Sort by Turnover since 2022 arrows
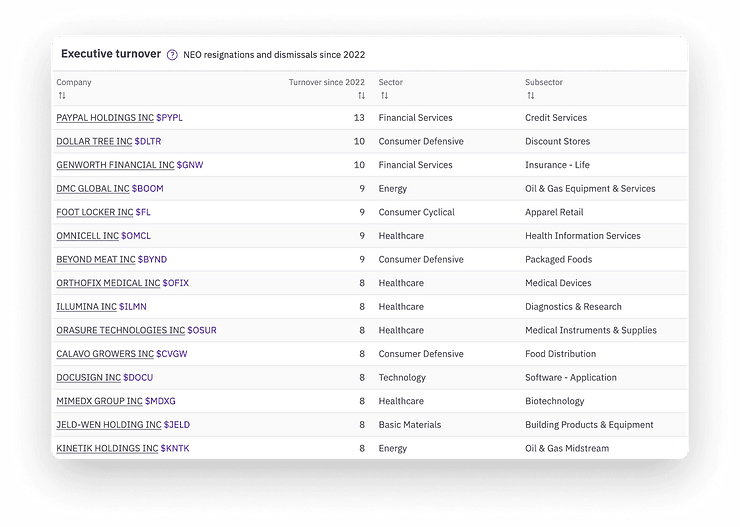The width and height of the screenshot is (740, 527). (360, 96)
